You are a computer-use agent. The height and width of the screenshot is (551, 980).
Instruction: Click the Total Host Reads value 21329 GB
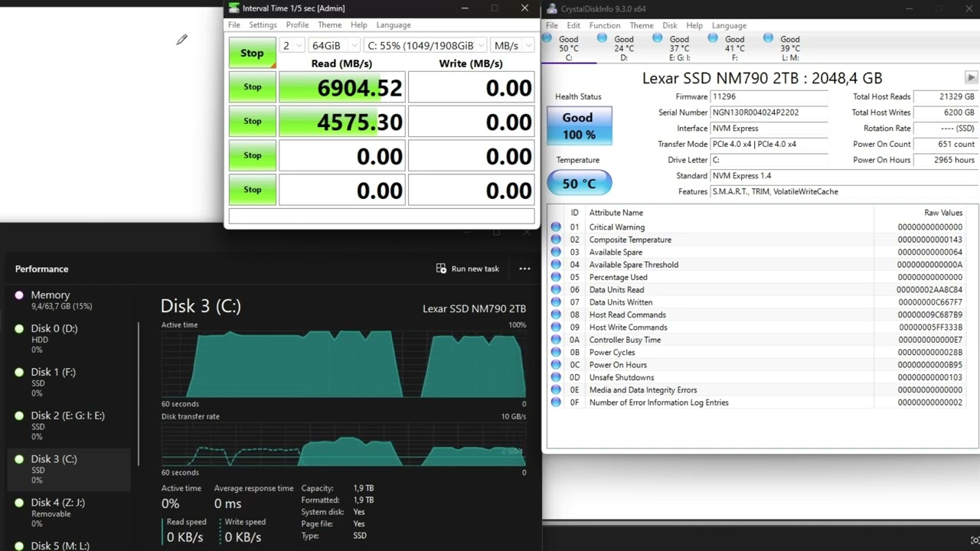946,96
